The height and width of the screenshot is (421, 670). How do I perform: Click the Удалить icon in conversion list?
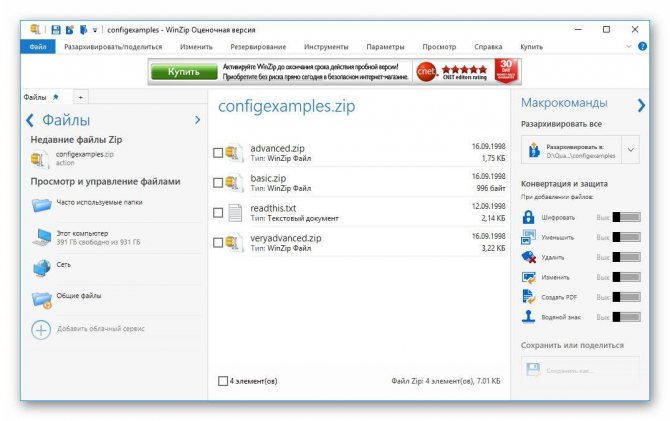(529, 257)
